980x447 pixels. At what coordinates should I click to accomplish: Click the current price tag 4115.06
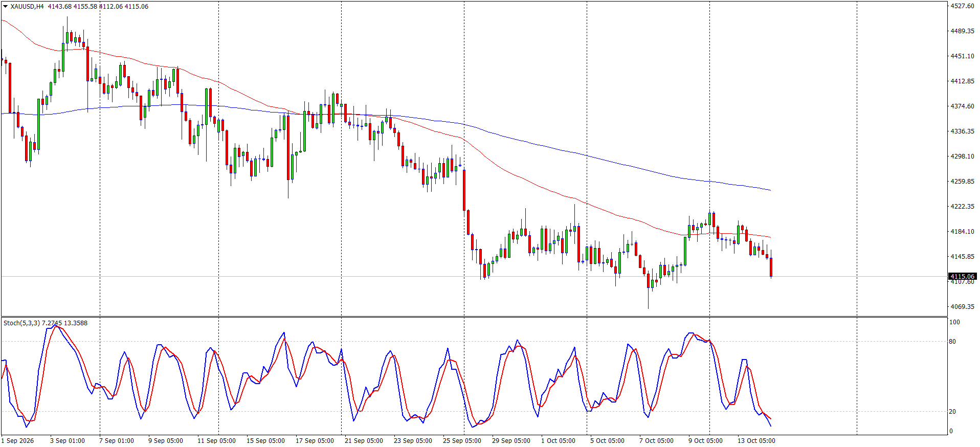(x=962, y=276)
